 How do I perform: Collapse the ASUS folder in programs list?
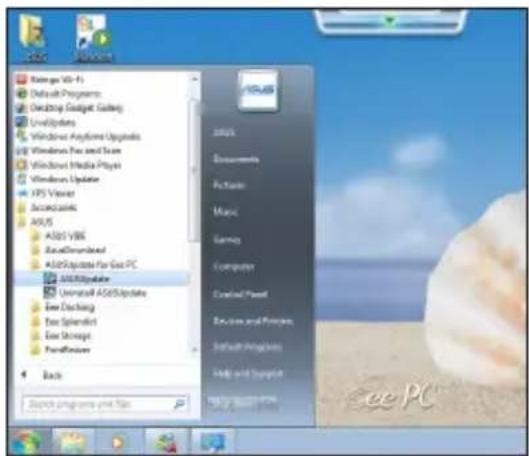[x=35, y=222]
